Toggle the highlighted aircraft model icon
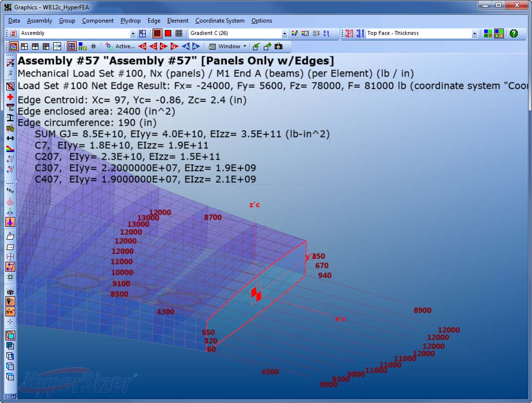 [10, 222]
